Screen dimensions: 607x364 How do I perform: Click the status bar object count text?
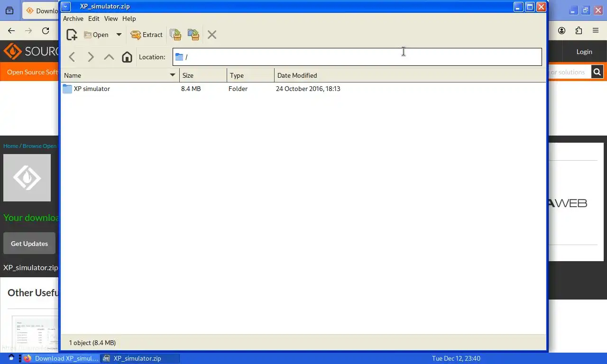[x=92, y=343]
